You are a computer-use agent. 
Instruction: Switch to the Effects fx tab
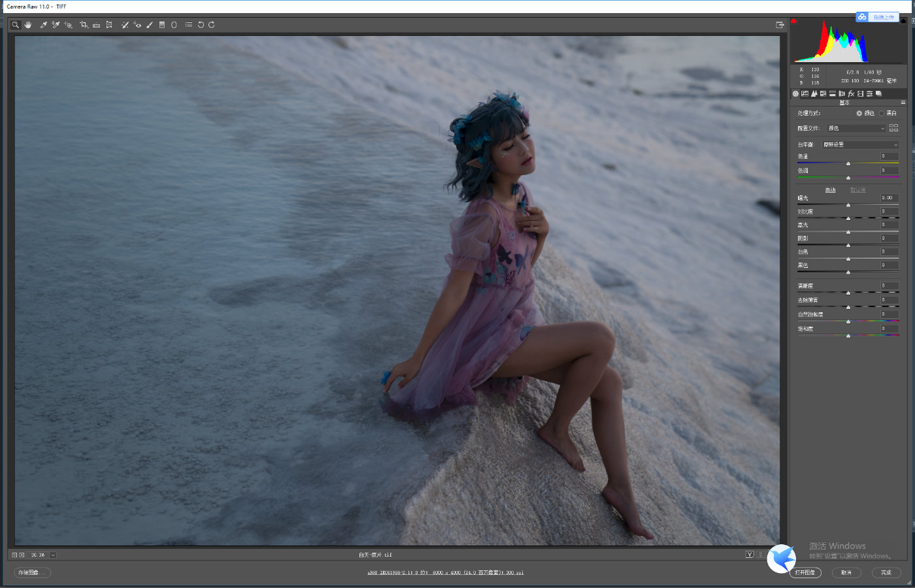(851, 94)
